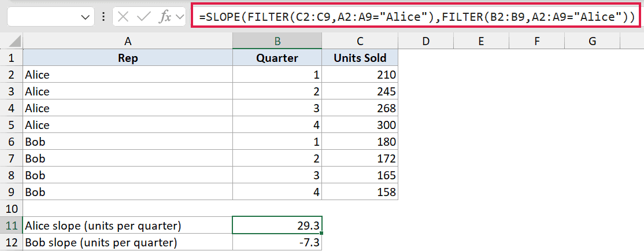This screenshot has height=251, width=644.
Task: Click the Rep header cell
Action: (128, 57)
